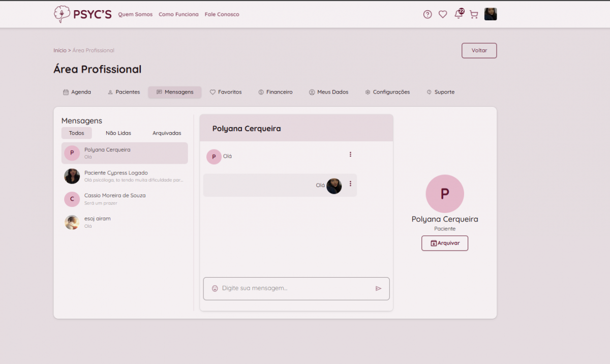Open the emoji picker icon

pyautogui.click(x=215, y=288)
